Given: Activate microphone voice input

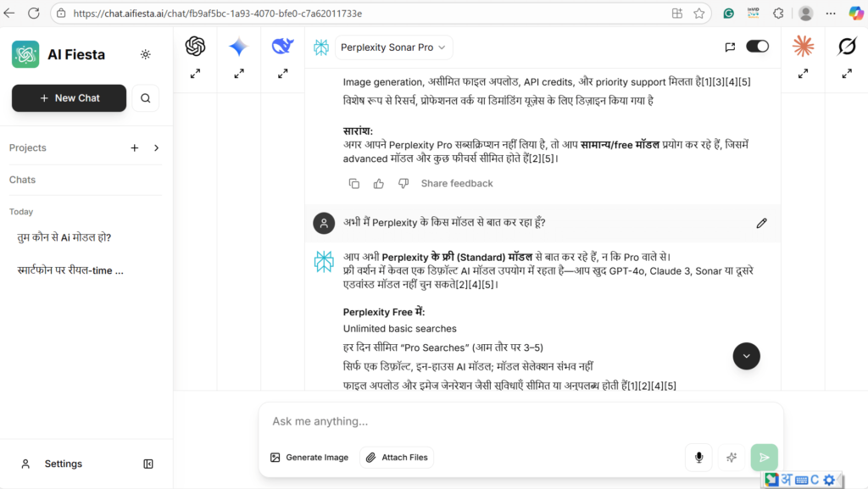Looking at the screenshot, I should (699, 458).
